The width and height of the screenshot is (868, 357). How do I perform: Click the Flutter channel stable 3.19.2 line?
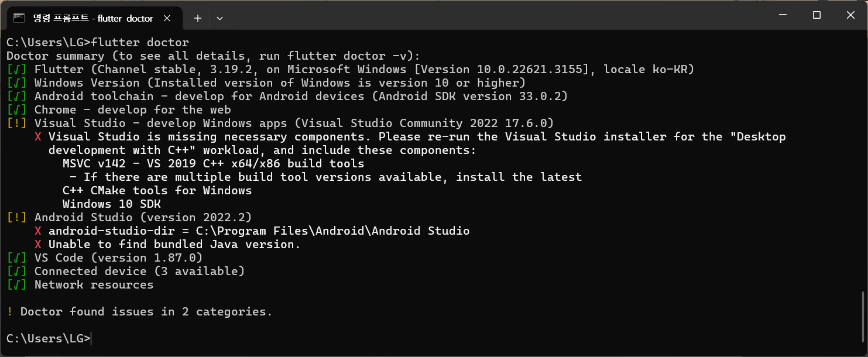click(351, 70)
